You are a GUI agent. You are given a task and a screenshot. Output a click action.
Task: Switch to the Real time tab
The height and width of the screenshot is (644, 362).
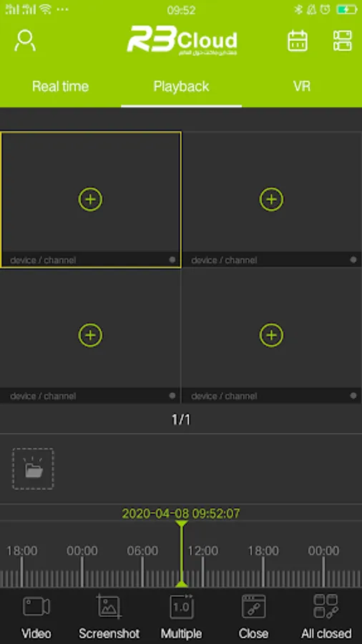coord(60,87)
